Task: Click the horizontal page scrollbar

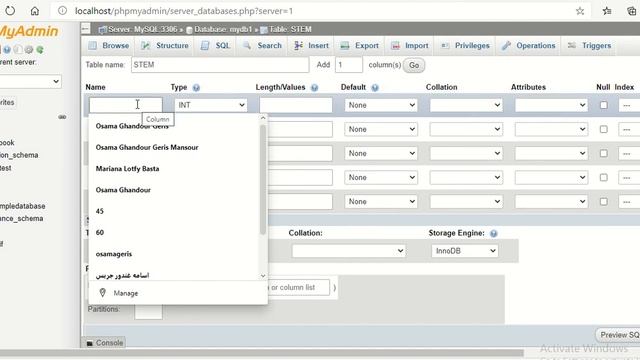Action: [x=261, y=353]
